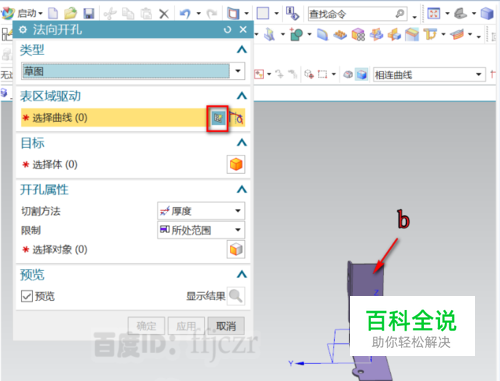The image size is (500, 381).
Task: Open the 相连曲线 curve rule dropdown
Action: [x=479, y=74]
